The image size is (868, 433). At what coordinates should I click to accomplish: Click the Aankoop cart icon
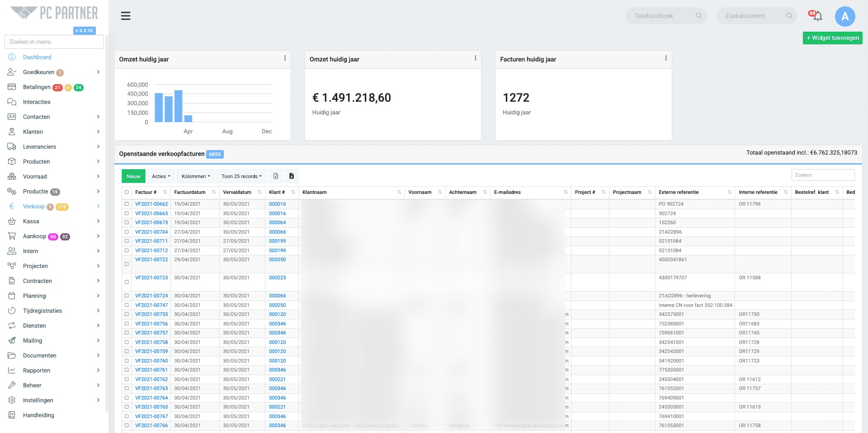tap(12, 236)
